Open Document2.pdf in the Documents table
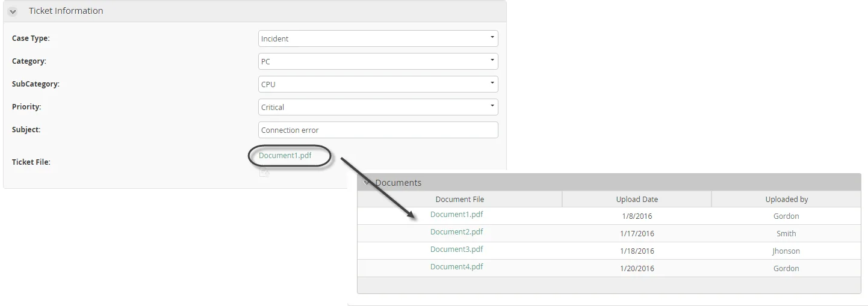 (456, 232)
